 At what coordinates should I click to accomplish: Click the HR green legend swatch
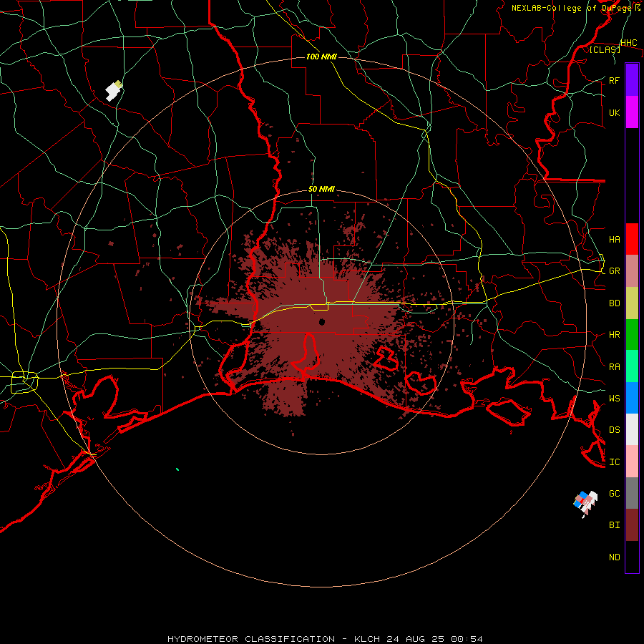point(632,334)
